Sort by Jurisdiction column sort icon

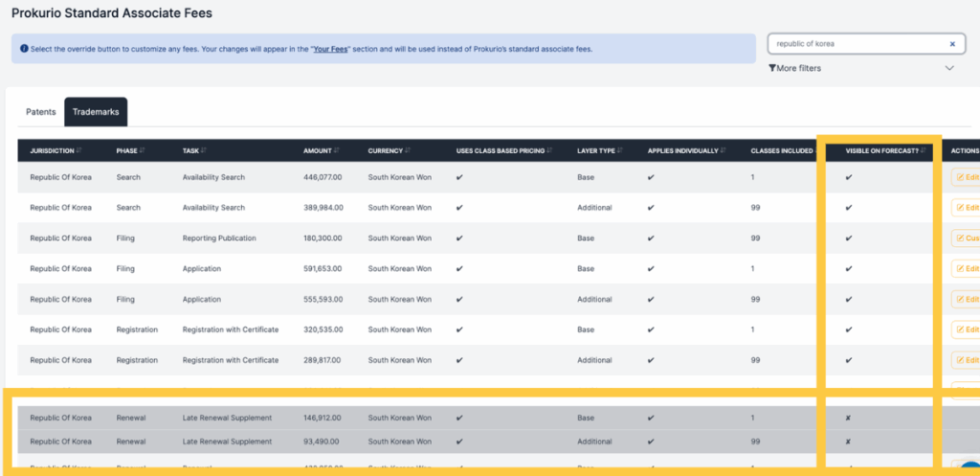click(x=78, y=150)
